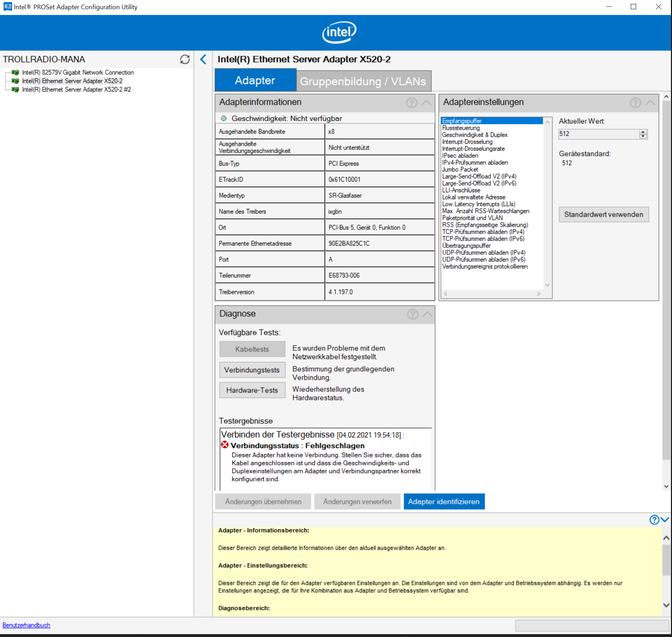Switch to the Adapter tab
Screen dimensions: 672x637
click(255, 80)
